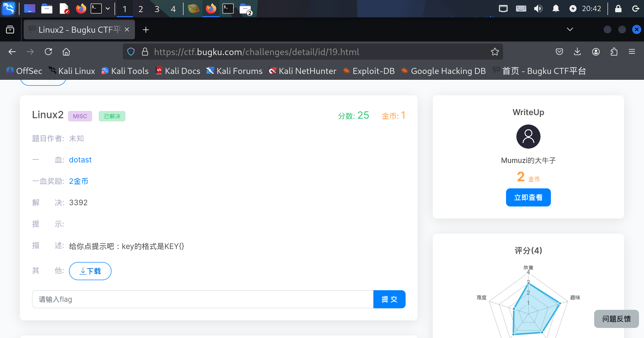Bookmark this page with the star icon
This screenshot has width=644, height=338.
[x=495, y=52]
